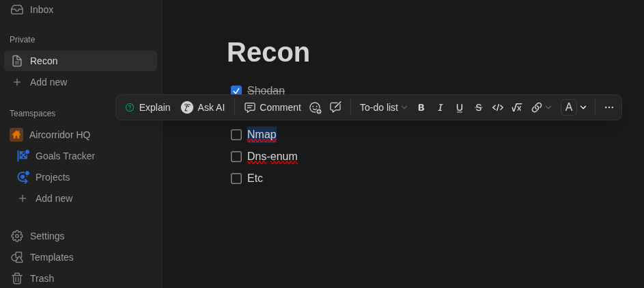This screenshot has width=644, height=288.
Task: Check the Dns-enum to-do checkbox
Action: click(x=236, y=157)
